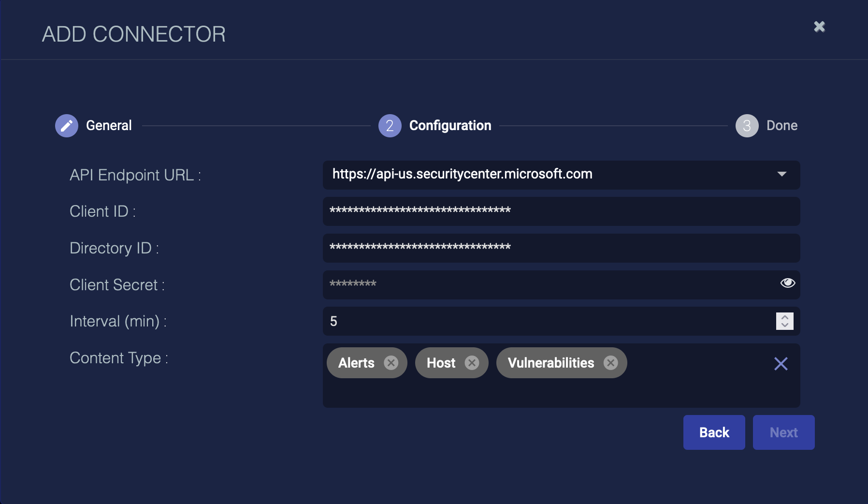This screenshot has width=868, height=504.
Task: Click the Next button
Action: tap(783, 432)
